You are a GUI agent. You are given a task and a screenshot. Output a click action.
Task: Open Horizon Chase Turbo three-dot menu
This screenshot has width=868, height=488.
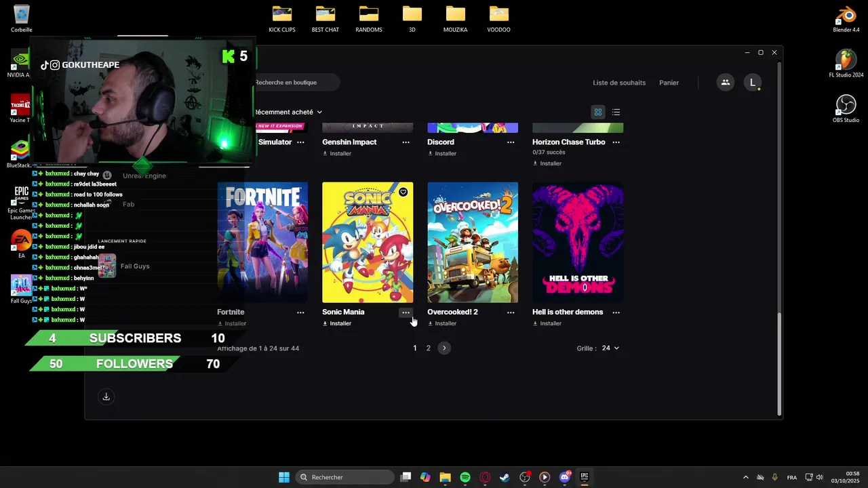tap(616, 142)
